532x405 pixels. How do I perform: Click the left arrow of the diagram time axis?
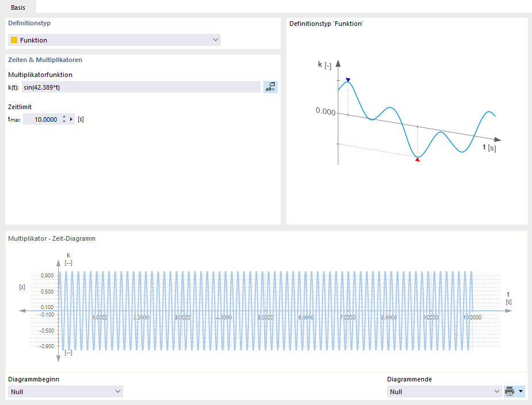pyautogui.click(x=21, y=310)
